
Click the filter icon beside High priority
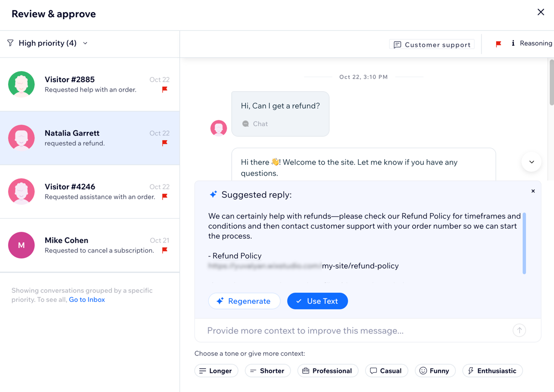(10, 43)
